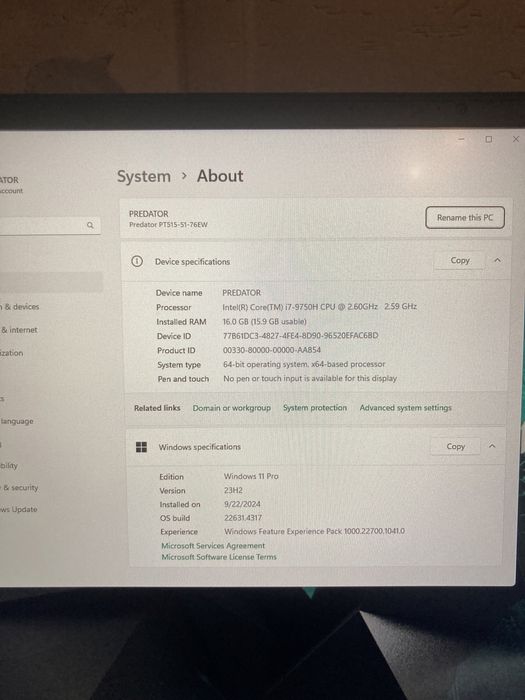Copy the Device specifications

[459, 260]
